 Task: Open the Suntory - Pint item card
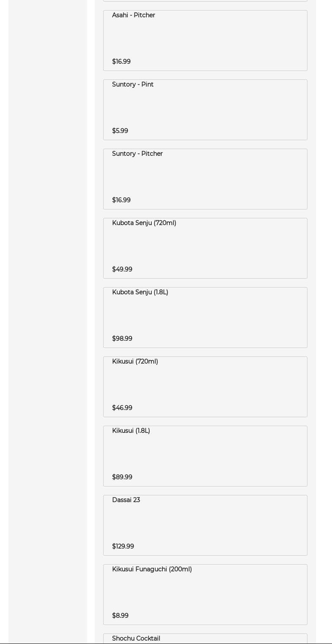pos(205,109)
